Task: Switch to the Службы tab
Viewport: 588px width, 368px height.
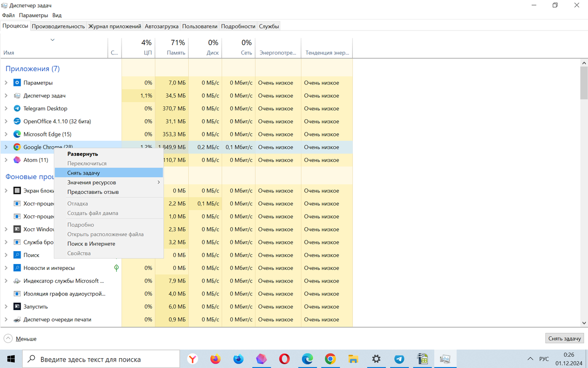Action: pos(269,26)
